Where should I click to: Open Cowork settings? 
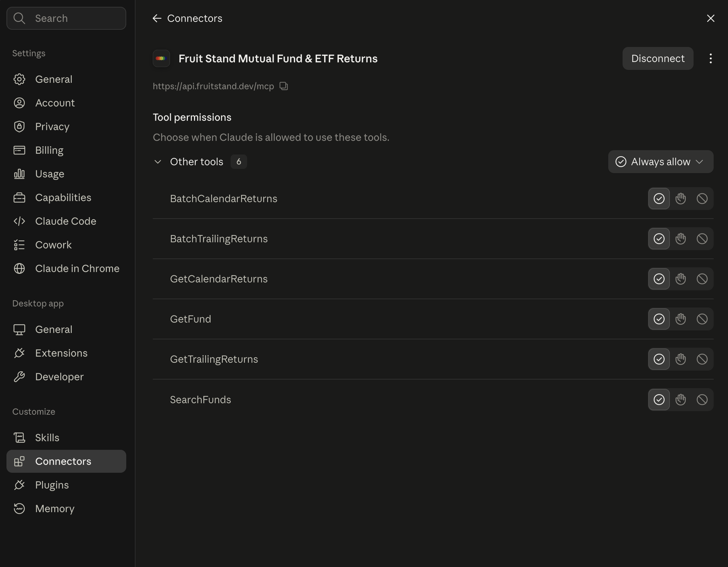(x=66, y=245)
